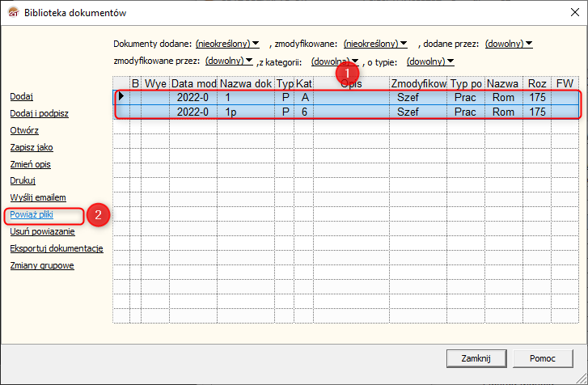
Task: Click the window resize grip at bottom-right corner
Action: tap(582, 378)
